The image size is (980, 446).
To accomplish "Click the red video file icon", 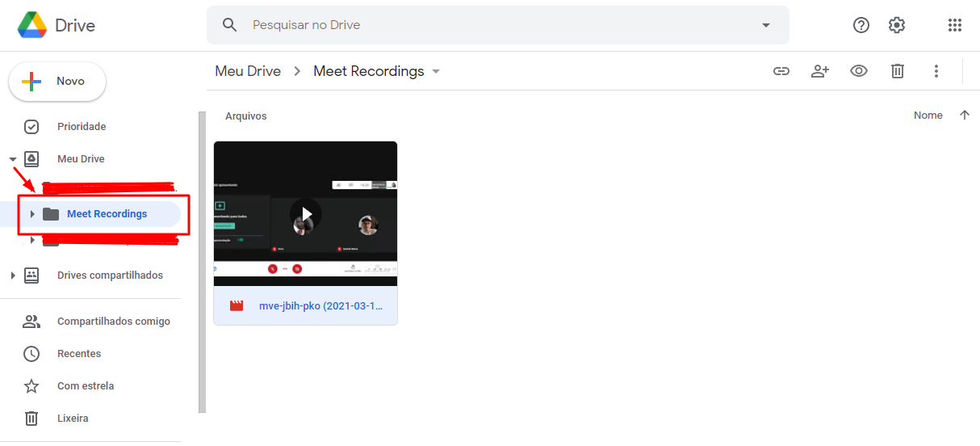I will pyautogui.click(x=237, y=306).
